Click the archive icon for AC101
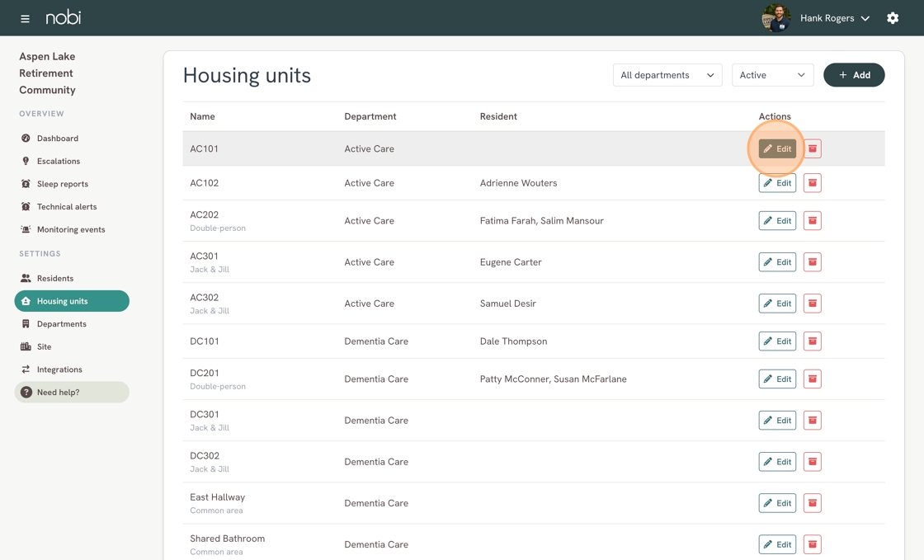 [x=812, y=149]
